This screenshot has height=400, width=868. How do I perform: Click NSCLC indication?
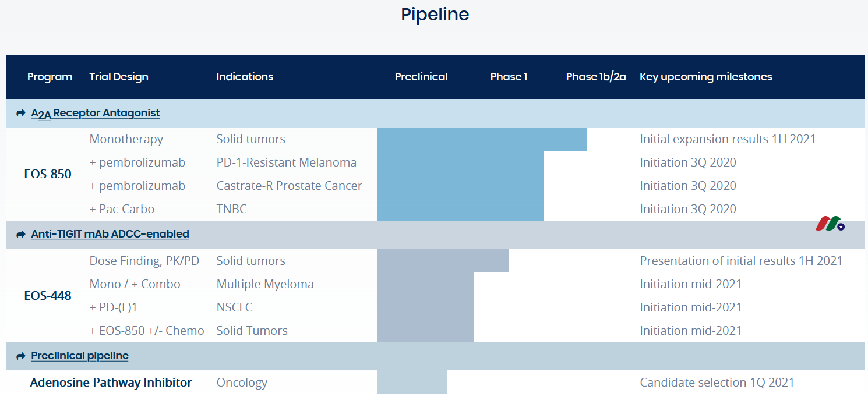(x=235, y=307)
